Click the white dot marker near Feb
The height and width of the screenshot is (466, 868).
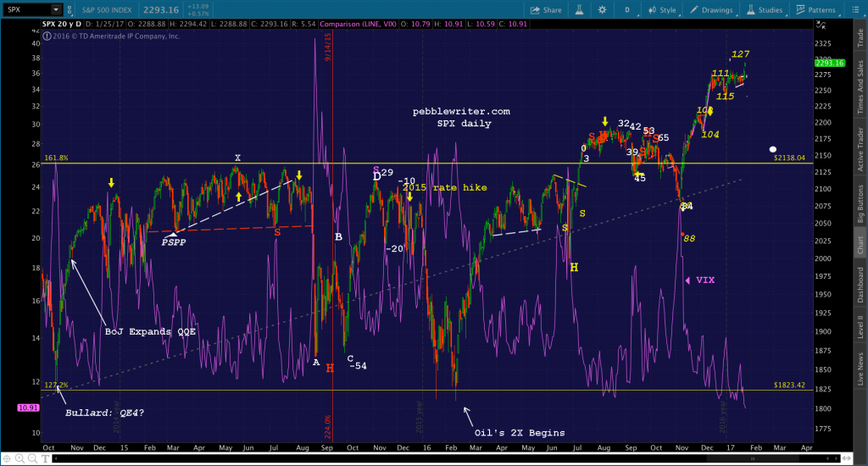773,149
